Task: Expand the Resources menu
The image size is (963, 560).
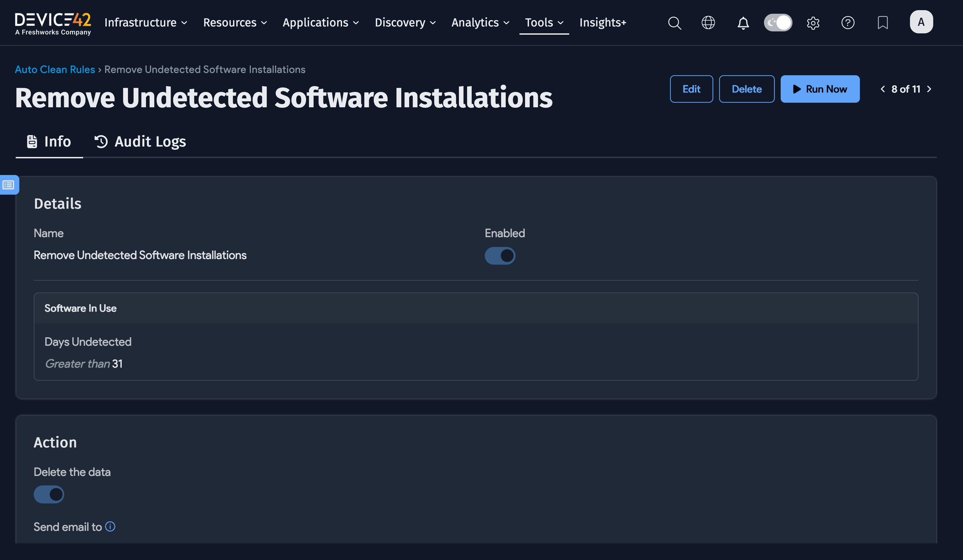Action: (235, 23)
